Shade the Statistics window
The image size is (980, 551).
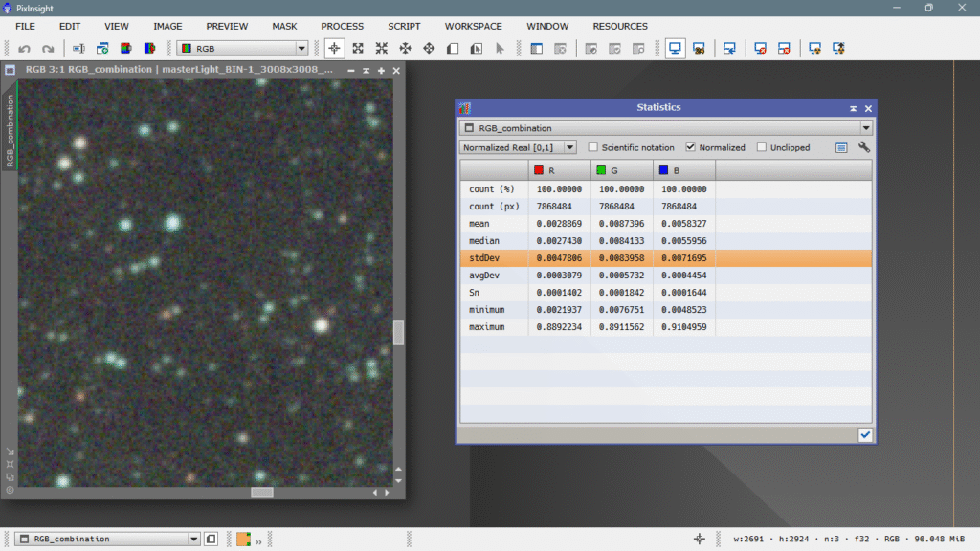point(853,109)
